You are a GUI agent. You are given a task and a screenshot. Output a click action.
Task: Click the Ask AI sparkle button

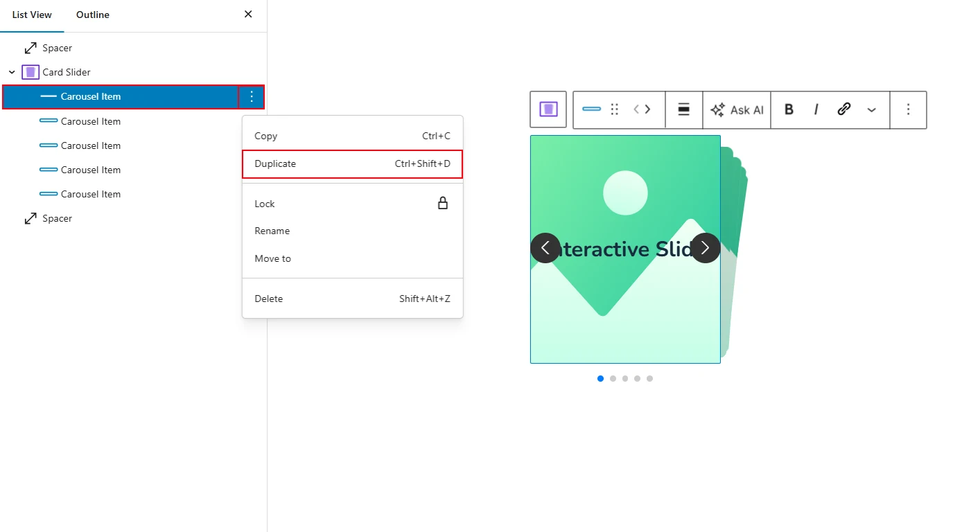pyautogui.click(x=737, y=109)
